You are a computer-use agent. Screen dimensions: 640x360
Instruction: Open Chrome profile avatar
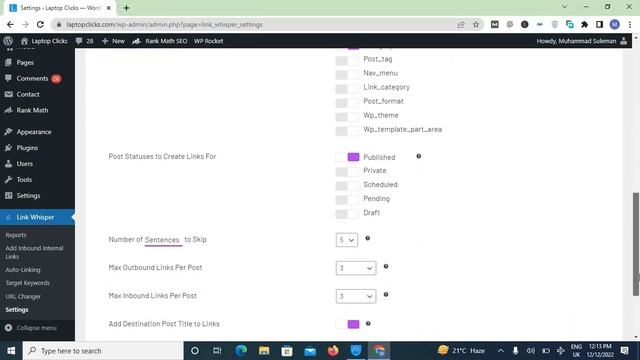coord(615,24)
